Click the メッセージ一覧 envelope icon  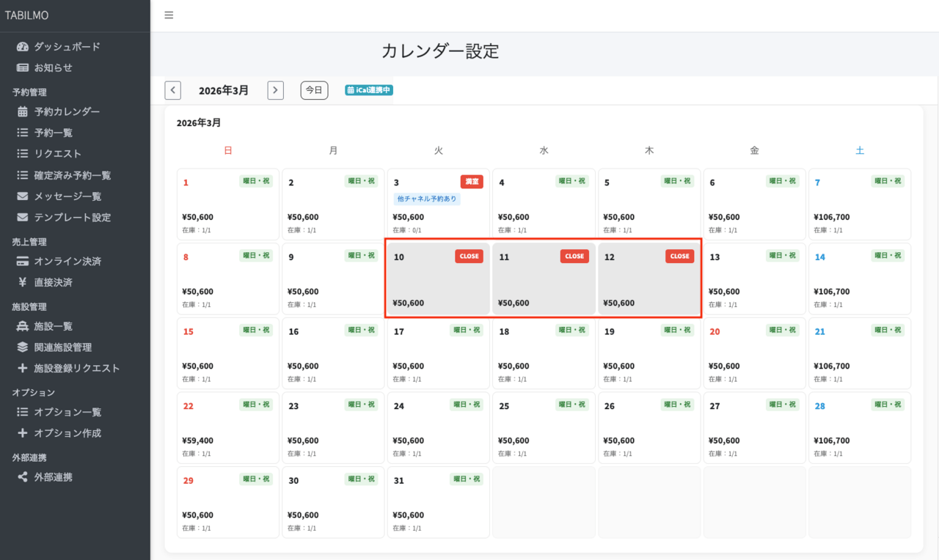(x=23, y=196)
